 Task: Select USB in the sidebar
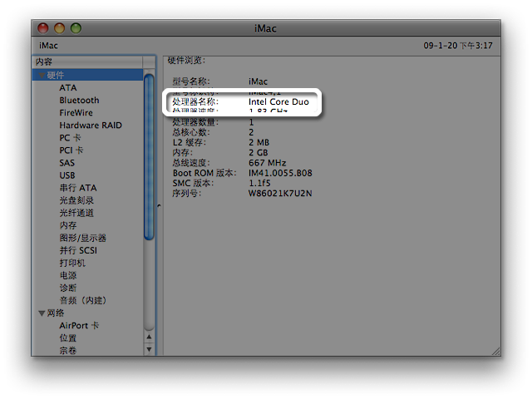pos(67,175)
